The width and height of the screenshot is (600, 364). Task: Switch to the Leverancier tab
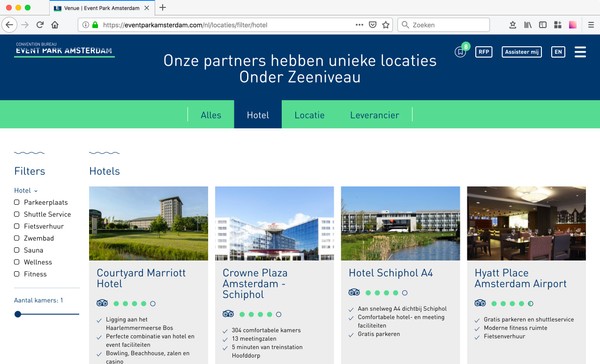(x=375, y=115)
